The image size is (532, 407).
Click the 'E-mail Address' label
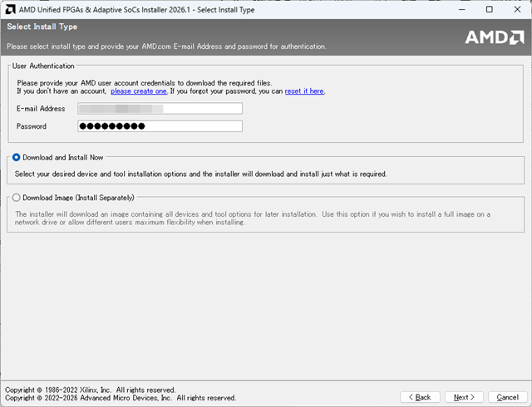pos(41,109)
